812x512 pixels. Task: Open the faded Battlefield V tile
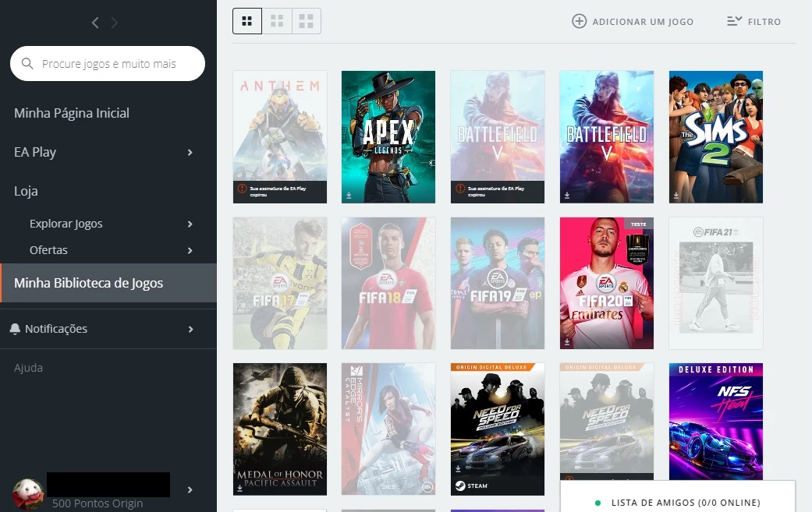click(x=498, y=137)
